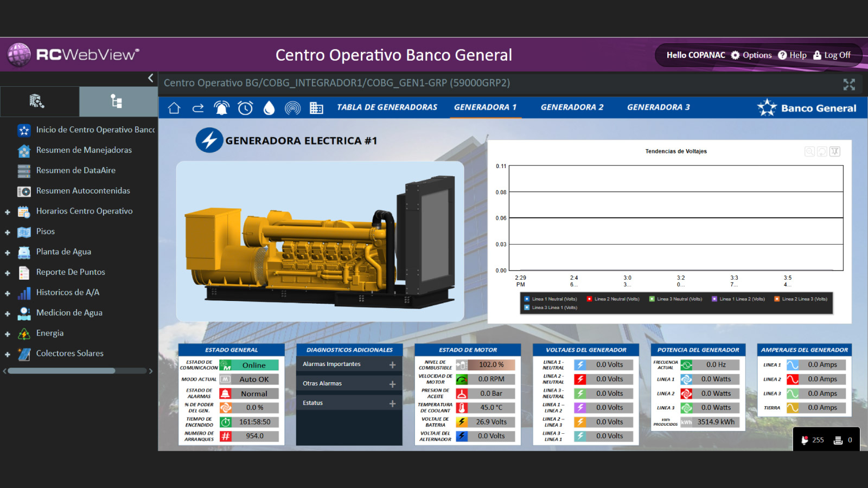The width and height of the screenshot is (868, 488).
Task: Open the alarm clock schedules icon
Action: coord(245,108)
